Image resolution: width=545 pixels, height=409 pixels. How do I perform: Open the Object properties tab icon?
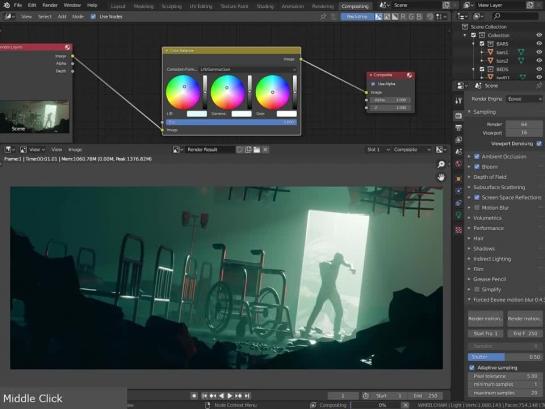(x=459, y=178)
